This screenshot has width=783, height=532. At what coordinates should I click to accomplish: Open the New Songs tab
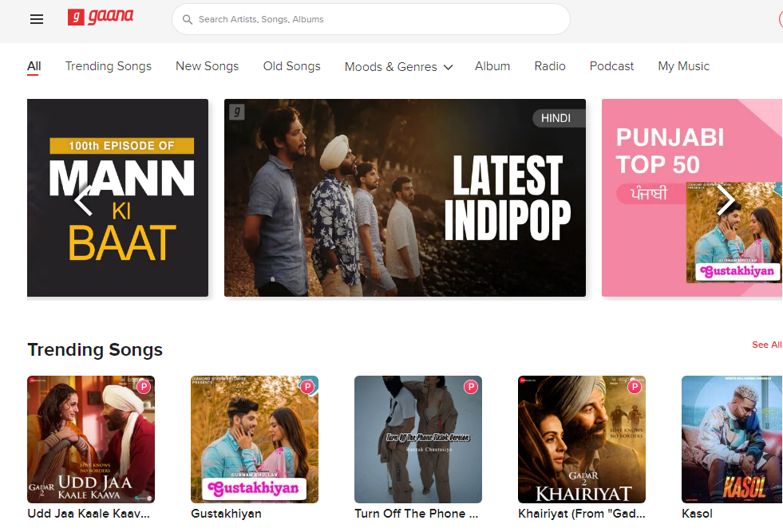tap(207, 66)
